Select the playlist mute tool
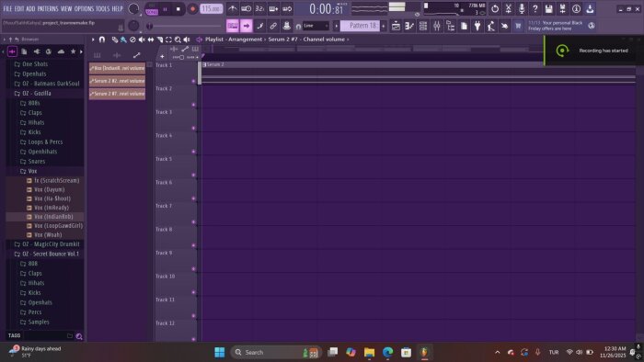 point(142,40)
